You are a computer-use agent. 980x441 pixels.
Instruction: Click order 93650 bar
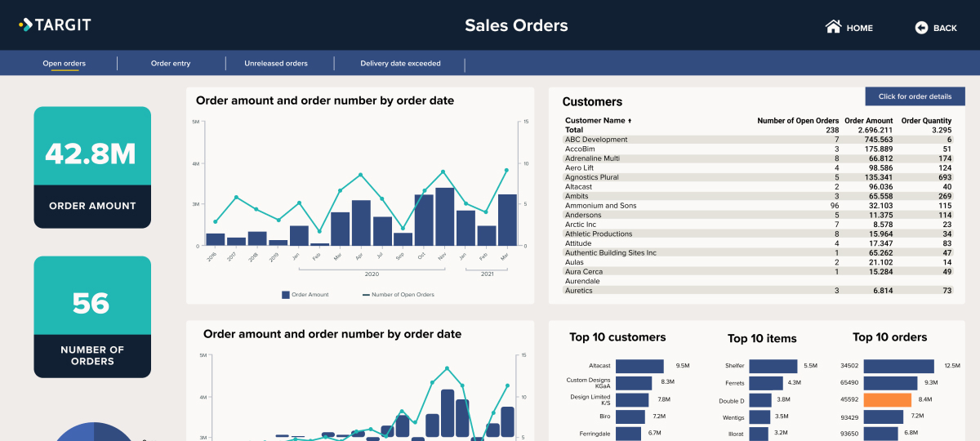(882, 433)
